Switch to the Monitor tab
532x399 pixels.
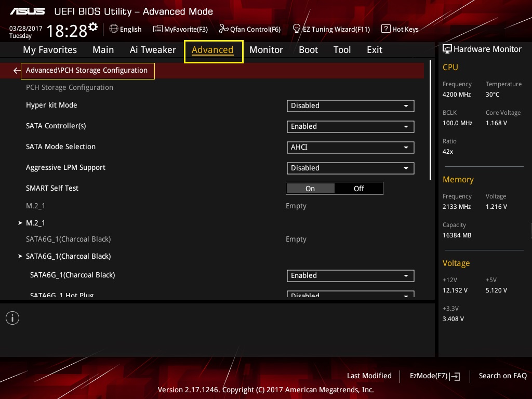coord(266,50)
